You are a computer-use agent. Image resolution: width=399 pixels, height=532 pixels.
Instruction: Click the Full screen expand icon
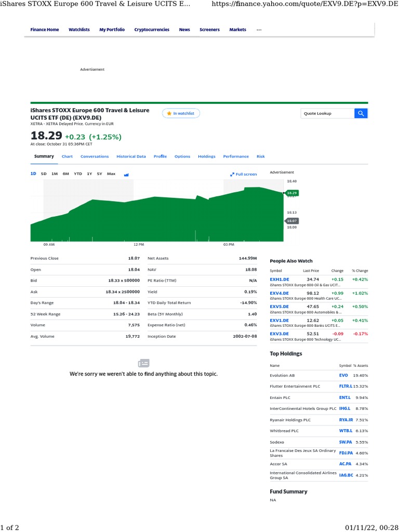pyautogui.click(x=232, y=175)
